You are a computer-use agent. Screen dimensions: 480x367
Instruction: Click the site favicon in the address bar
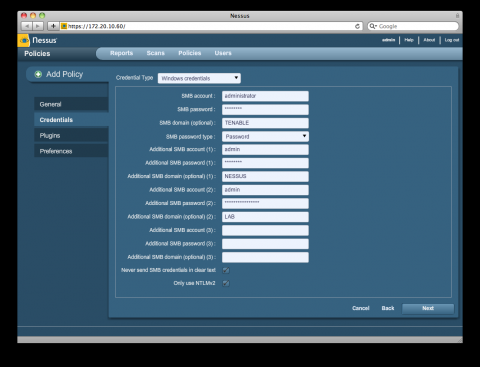click(64, 26)
